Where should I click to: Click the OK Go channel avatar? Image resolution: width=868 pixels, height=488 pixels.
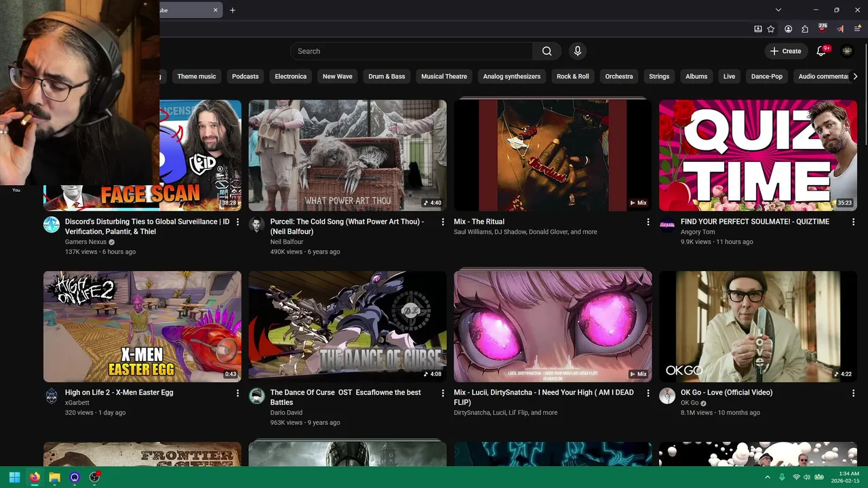coord(667,396)
